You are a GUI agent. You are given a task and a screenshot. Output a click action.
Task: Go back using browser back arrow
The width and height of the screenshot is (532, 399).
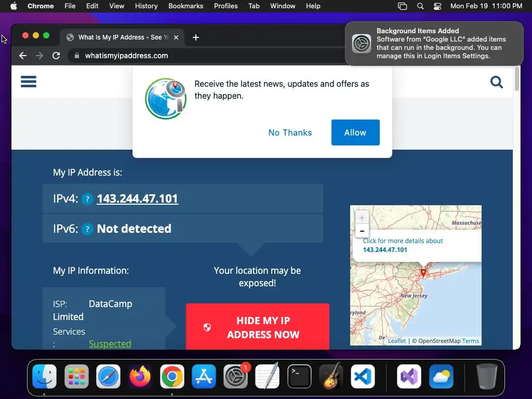click(x=23, y=56)
